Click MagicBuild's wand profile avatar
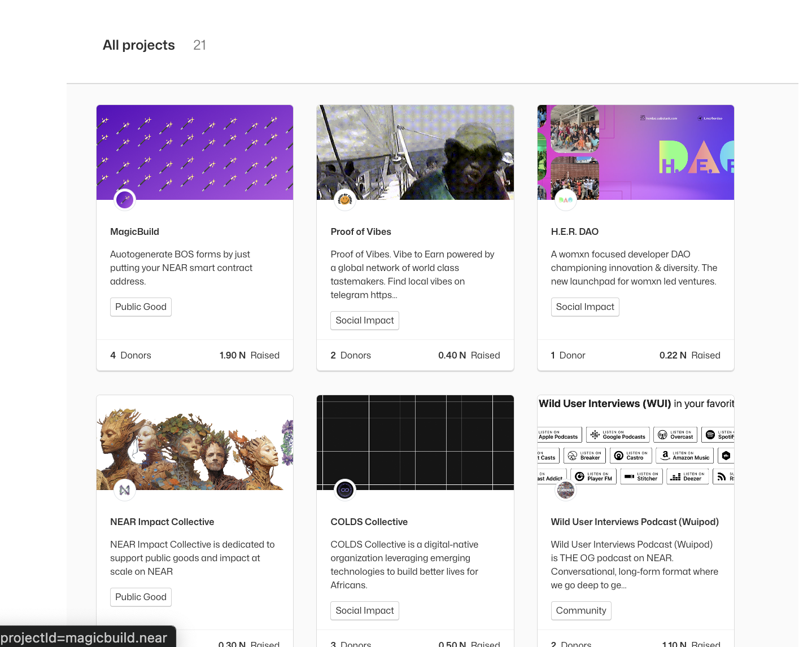This screenshot has height=647, width=812. point(125,200)
